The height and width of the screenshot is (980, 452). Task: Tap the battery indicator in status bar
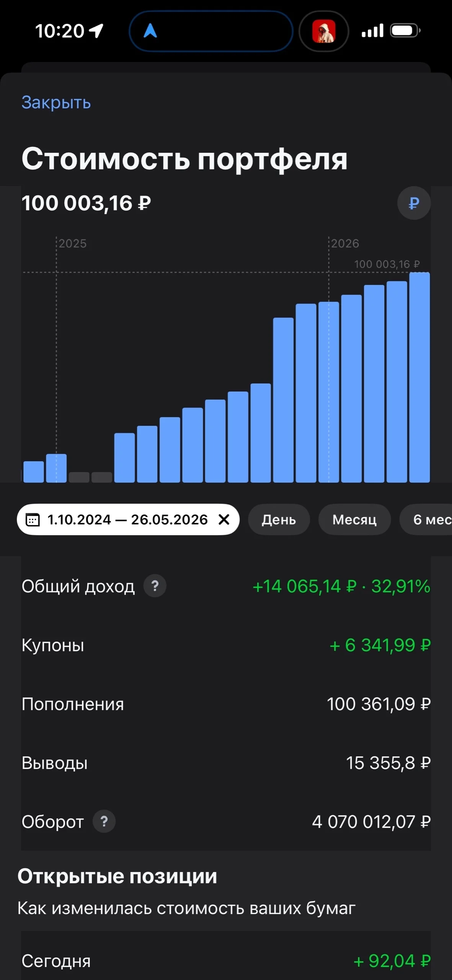405,30
